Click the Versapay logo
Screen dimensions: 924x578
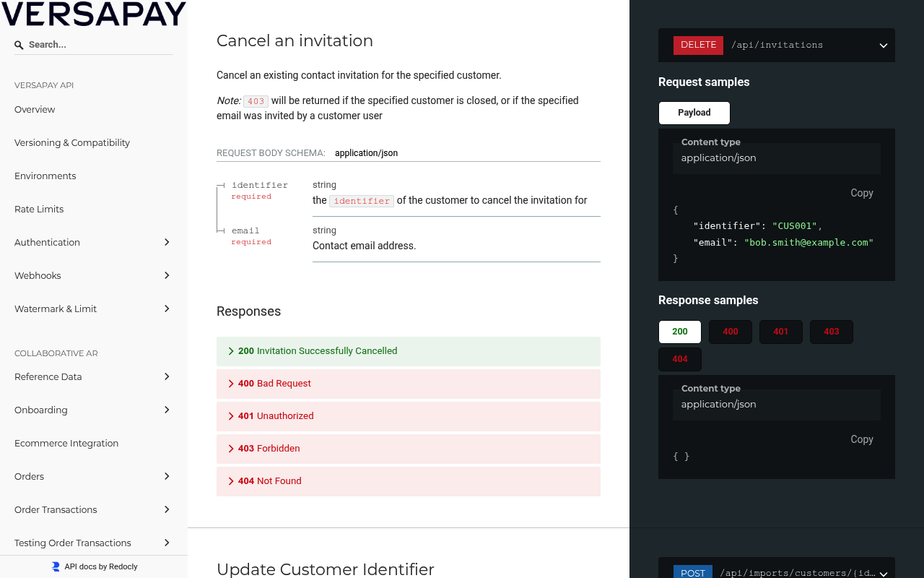tap(94, 14)
